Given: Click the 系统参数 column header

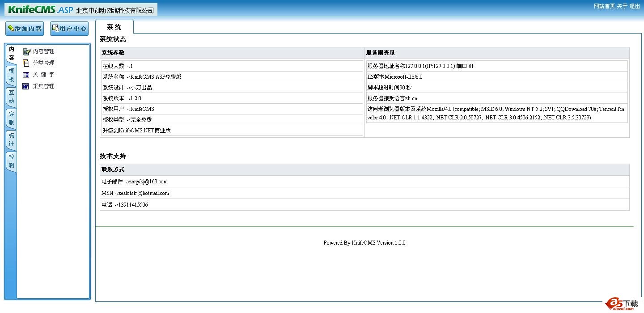Looking at the screenshot, I should 232,53.
